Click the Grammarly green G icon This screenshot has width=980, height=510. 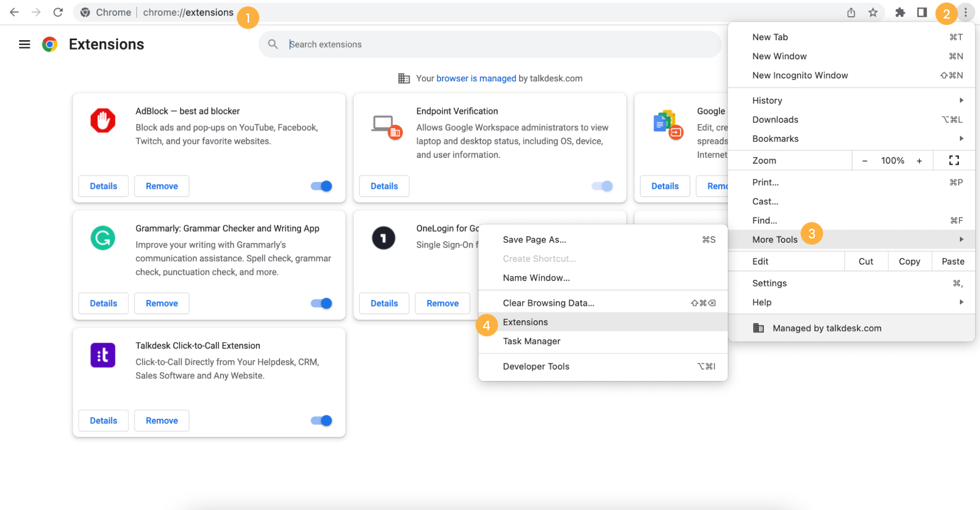pos(103,238)
